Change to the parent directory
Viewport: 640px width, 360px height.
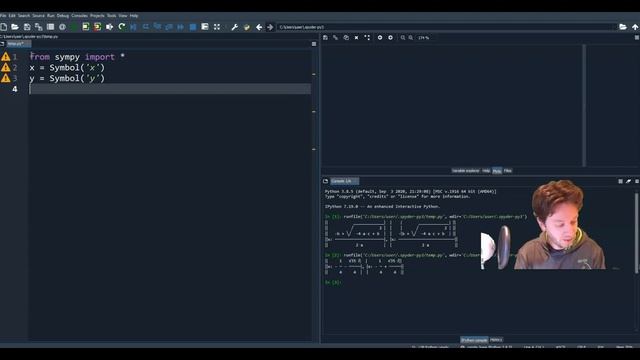coord(635,27)
